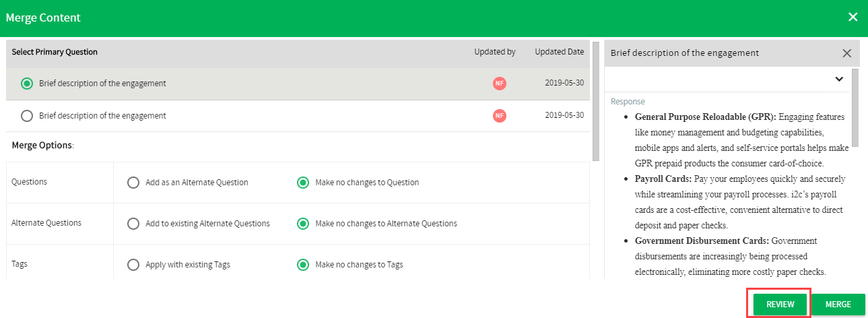Image resolution: width=868 pixels, height=318 pixels.
Task: Close the Brief description side panel
Action: pyautogui.click(x=847, y=53)
